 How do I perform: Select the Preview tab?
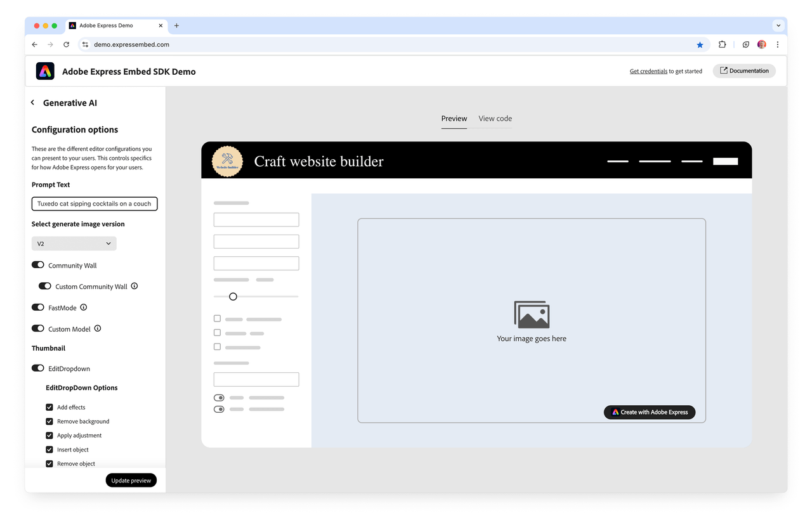point(454,119)
